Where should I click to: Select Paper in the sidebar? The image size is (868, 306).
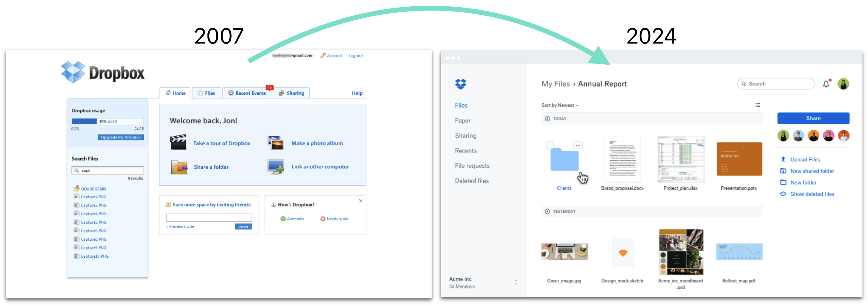click(x=462, y=120)
